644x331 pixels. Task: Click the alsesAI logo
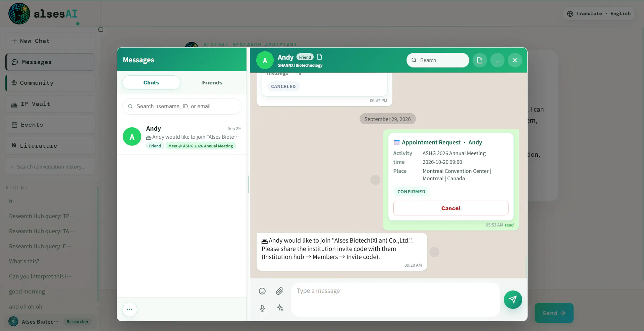click(43, 14)
